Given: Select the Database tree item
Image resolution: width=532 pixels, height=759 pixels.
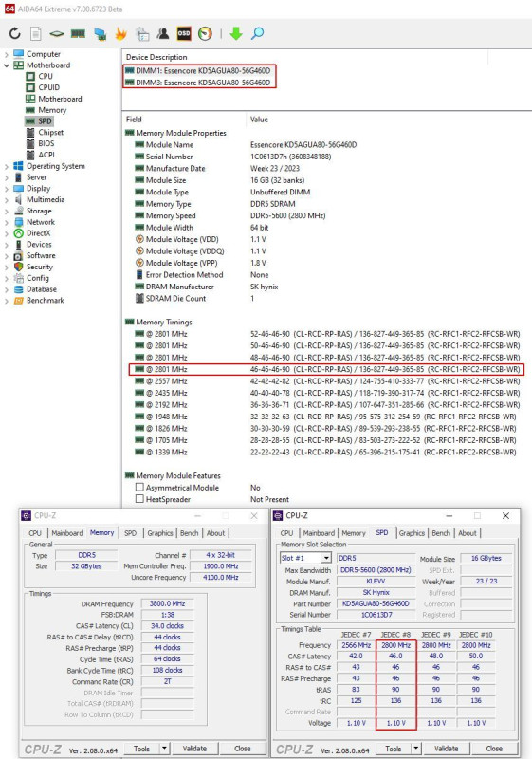Looking at the screenshot, I should tap(42, 289).
